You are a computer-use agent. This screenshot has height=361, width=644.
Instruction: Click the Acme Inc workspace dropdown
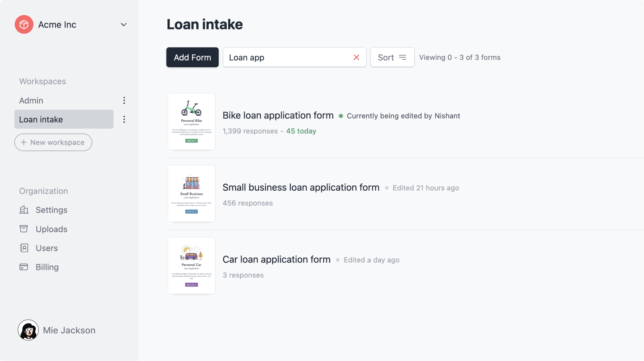coord(124,24)
